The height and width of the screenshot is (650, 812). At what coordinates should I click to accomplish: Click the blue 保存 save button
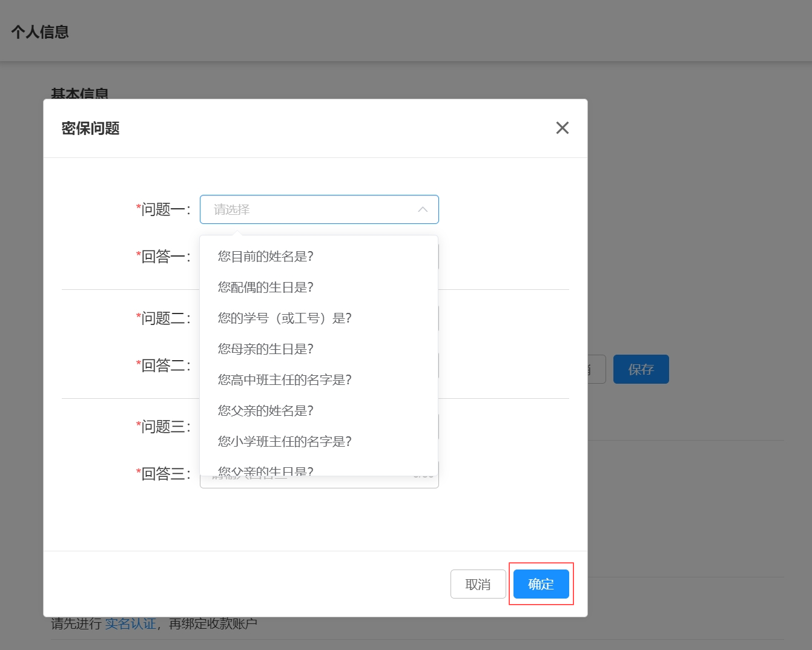tap(641, 369)
